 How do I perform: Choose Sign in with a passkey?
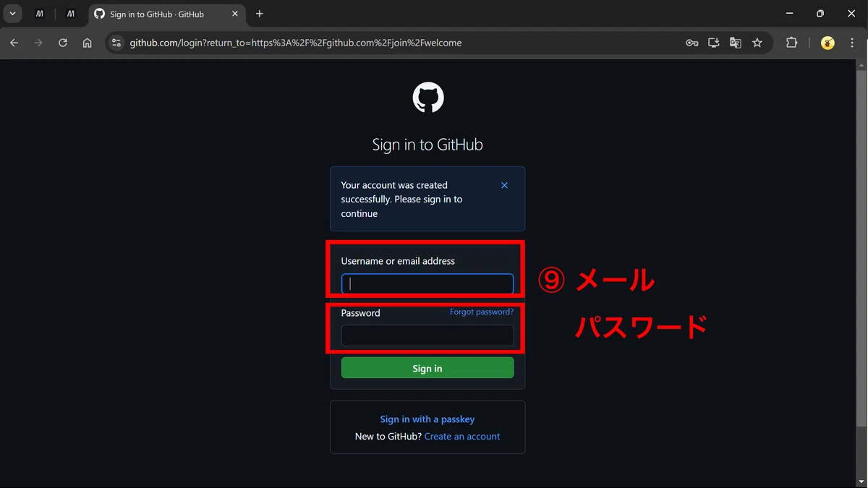pyautogui.click(x=427, y=419)
